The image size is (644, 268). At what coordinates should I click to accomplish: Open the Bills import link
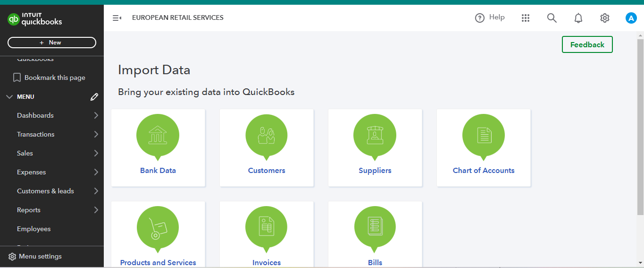tap(375, 262)
